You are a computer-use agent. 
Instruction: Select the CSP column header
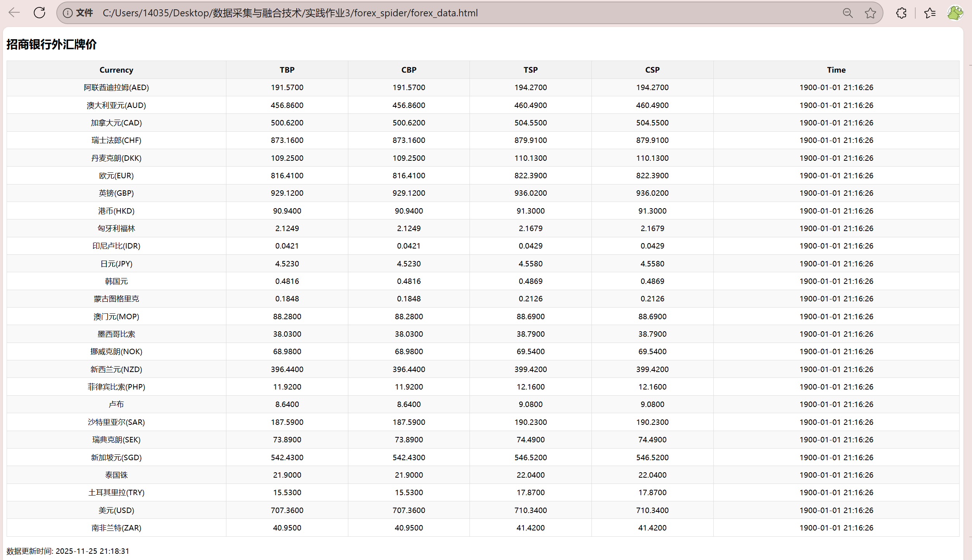click(x=652, y=70)
